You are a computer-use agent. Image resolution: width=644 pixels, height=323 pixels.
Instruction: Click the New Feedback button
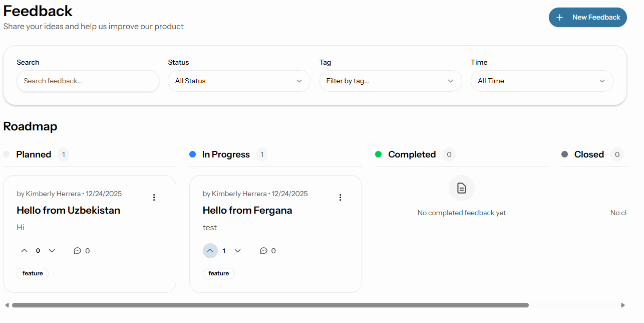click(587, 17)
